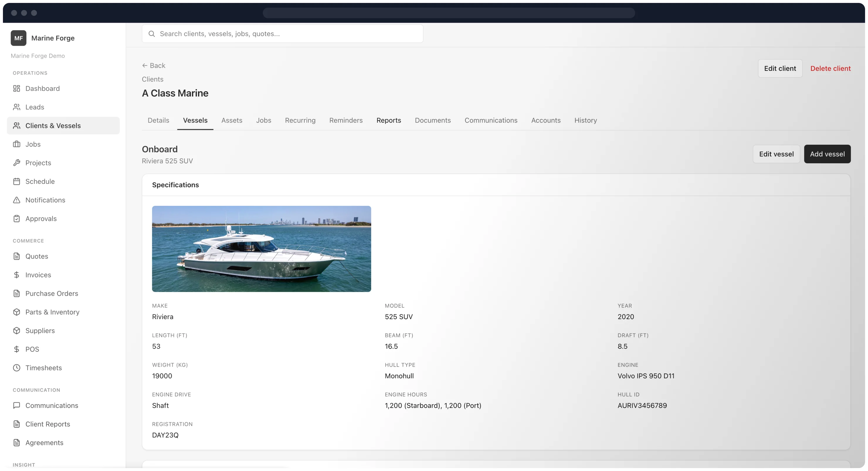Click the Agreements document icon

[x=16, y=442]
